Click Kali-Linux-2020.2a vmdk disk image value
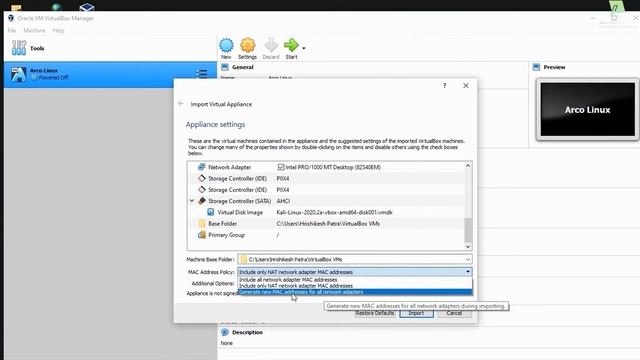This screenshot has height=360, width=640. point(334,212)
